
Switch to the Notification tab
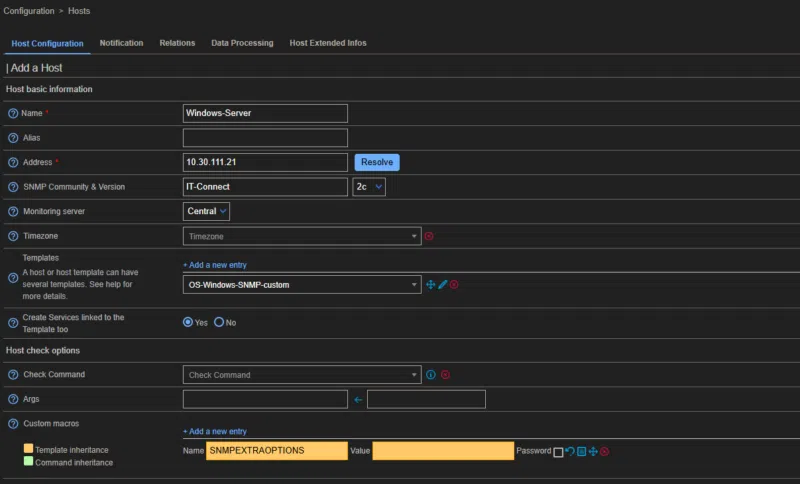tap(121, 43)
